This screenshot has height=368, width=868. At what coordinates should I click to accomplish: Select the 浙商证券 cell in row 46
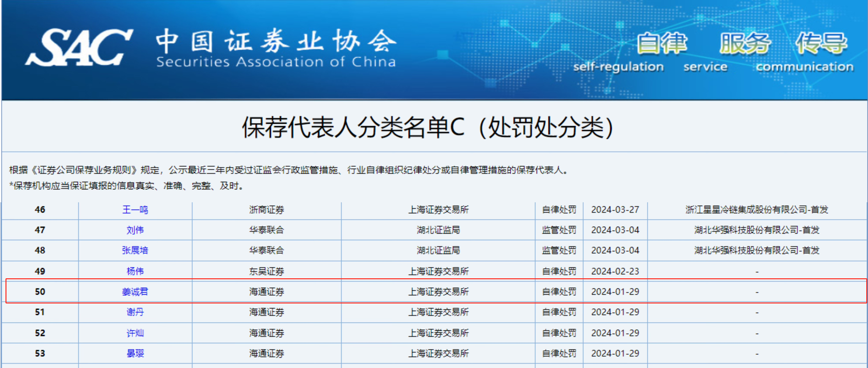(267, 210)
